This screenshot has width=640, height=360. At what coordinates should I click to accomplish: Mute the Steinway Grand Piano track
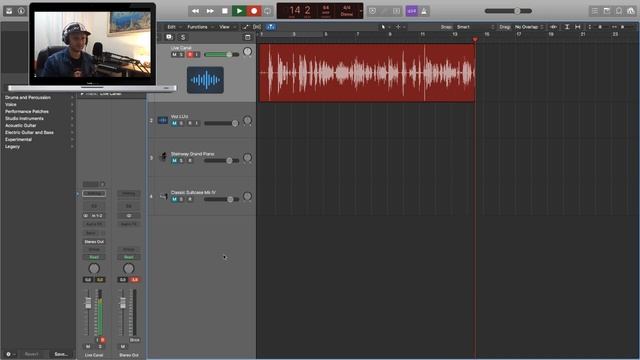[174, 161]
